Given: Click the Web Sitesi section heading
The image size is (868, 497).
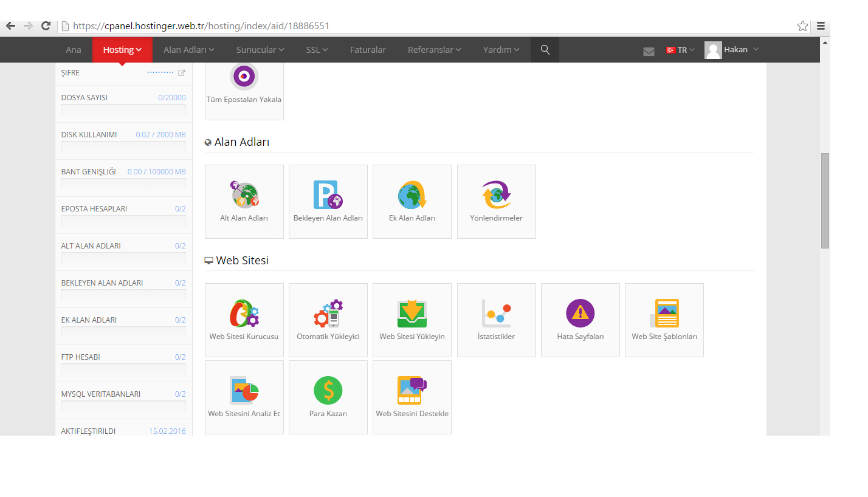Looking at the screenshot, I should click(x=242, y=260).
